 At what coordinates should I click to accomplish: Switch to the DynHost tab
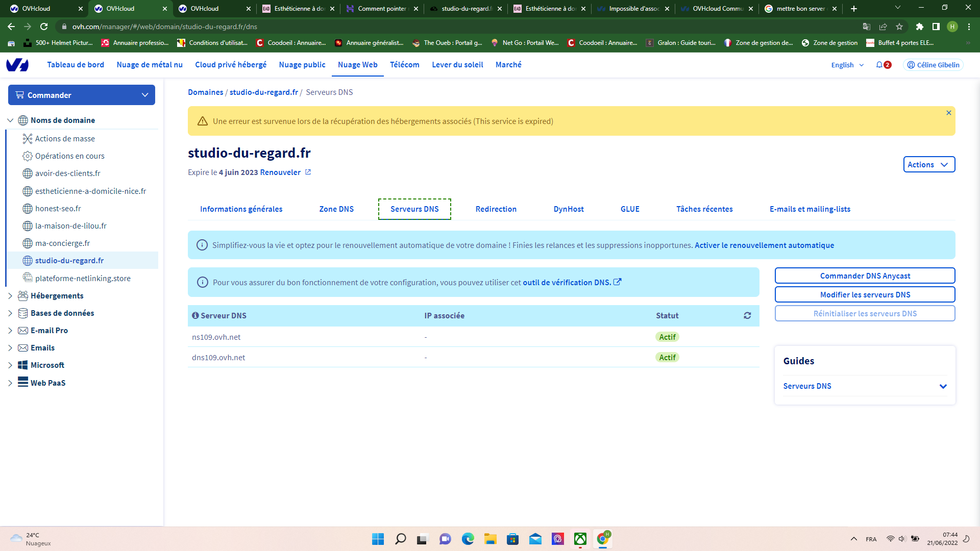569,209
